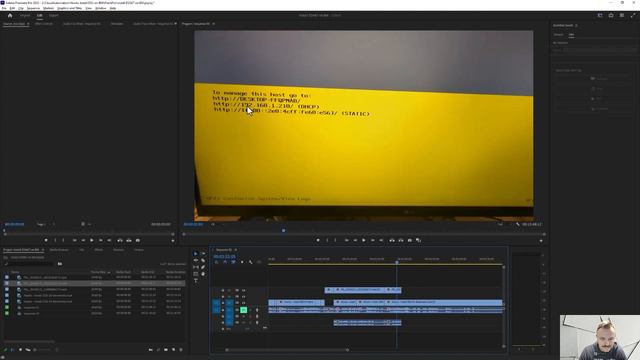Select the Selection tool in Tools panel
The height and width of the screenshot is (360, 640).
pyautogui.click(x=196, y=253)
